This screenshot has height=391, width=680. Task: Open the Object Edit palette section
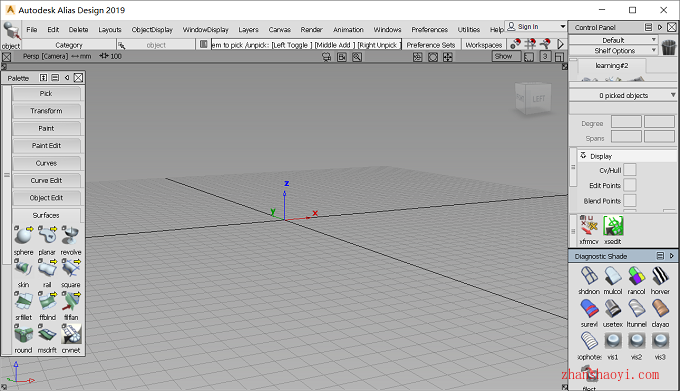pos(46,198)
